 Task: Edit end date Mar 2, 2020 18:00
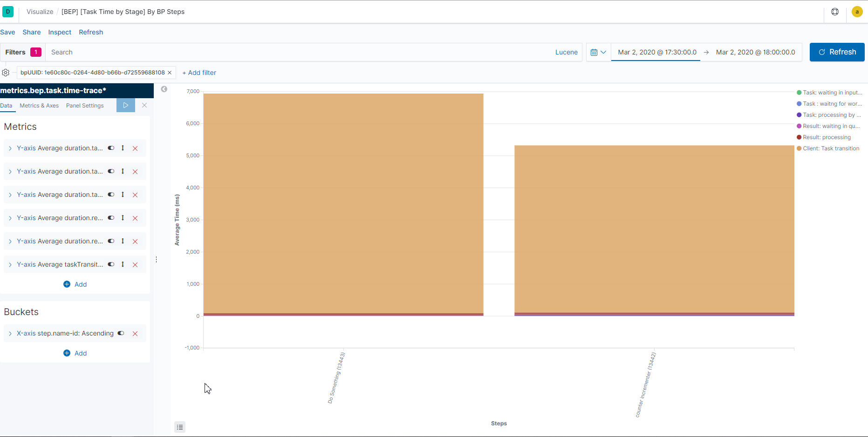pyautogui.click(x=755, y=52)
